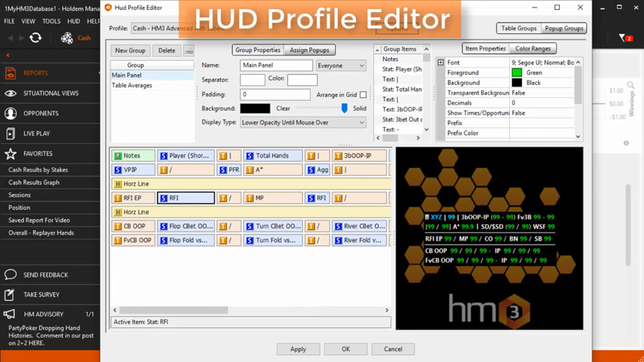Viewport: 644px width, 362px height.
Task: Open the Display Type dropdown
Action: pos(303,123)
